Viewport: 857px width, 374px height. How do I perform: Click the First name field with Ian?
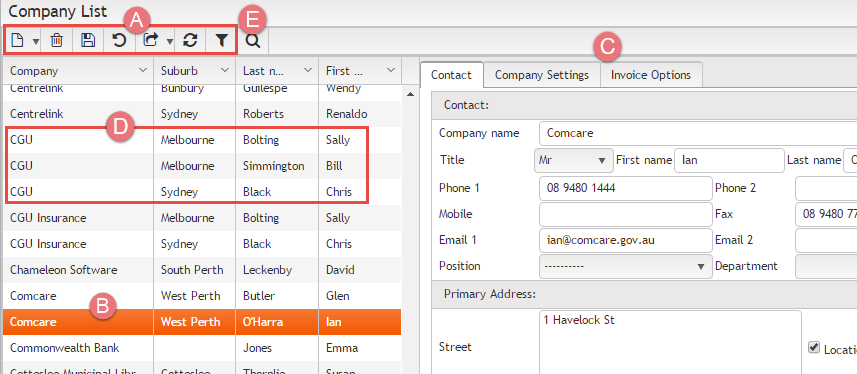(729, 160)
